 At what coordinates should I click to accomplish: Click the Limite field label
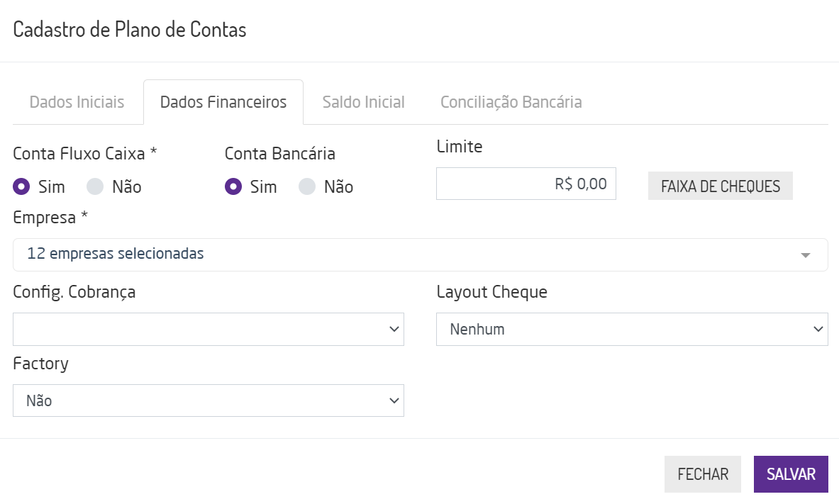459,147
